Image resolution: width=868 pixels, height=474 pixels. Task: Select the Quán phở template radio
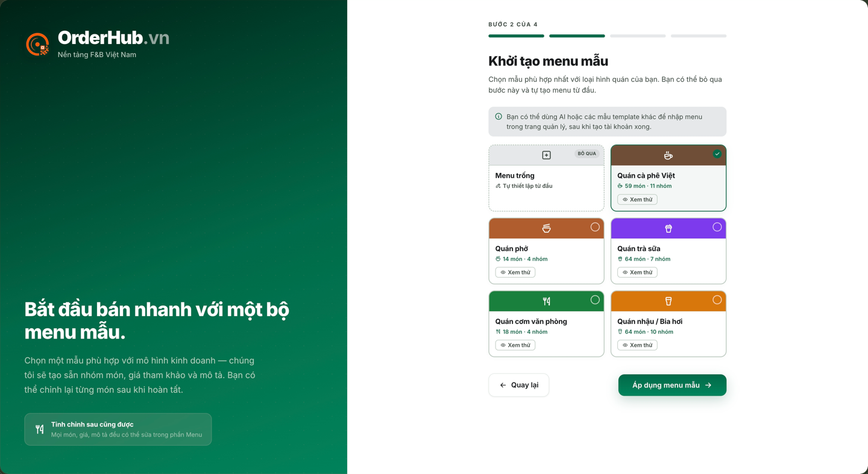point(595,227)
